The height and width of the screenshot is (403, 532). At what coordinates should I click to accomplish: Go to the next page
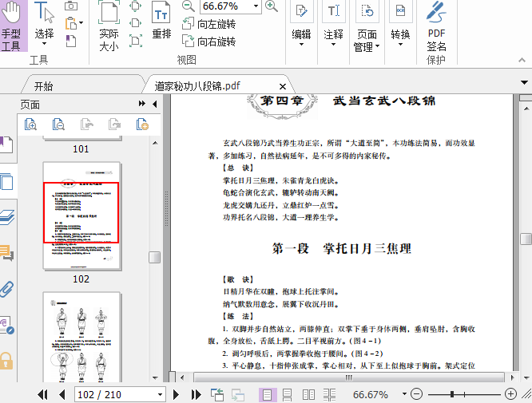click(x=176, y=394)
